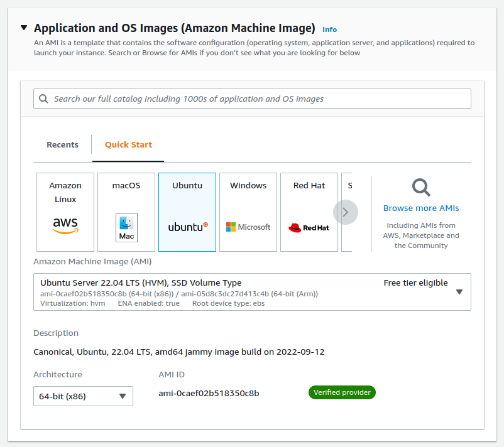Select the Windows AMI card
Viewport: 504px width, 447px height.
coord(248,212)
